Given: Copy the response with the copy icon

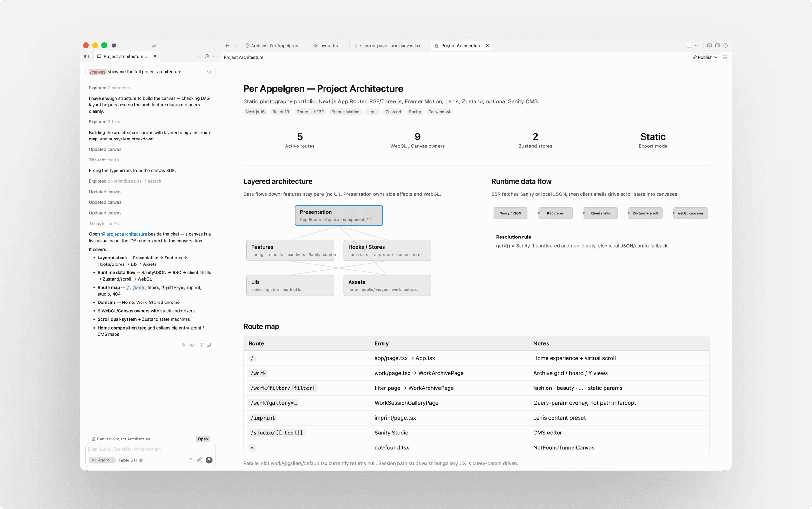Looking at the screenshot, I should [209, 345].
